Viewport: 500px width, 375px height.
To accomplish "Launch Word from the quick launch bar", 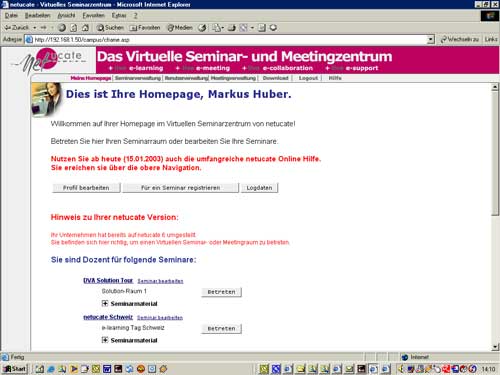I will click(107, 369).
